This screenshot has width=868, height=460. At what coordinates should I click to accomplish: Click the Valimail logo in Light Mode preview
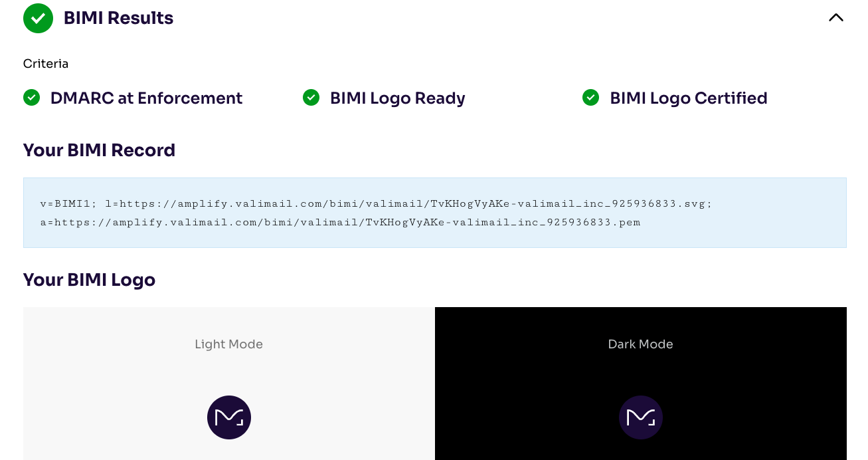pyautogui.click(x=229, y=417)
